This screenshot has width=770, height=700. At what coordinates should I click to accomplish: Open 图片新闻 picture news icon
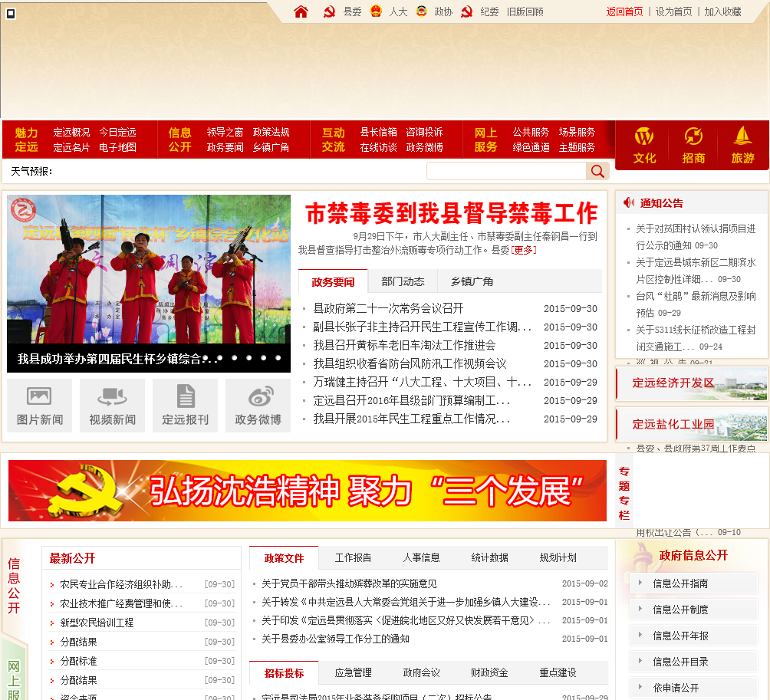point(40,406)
